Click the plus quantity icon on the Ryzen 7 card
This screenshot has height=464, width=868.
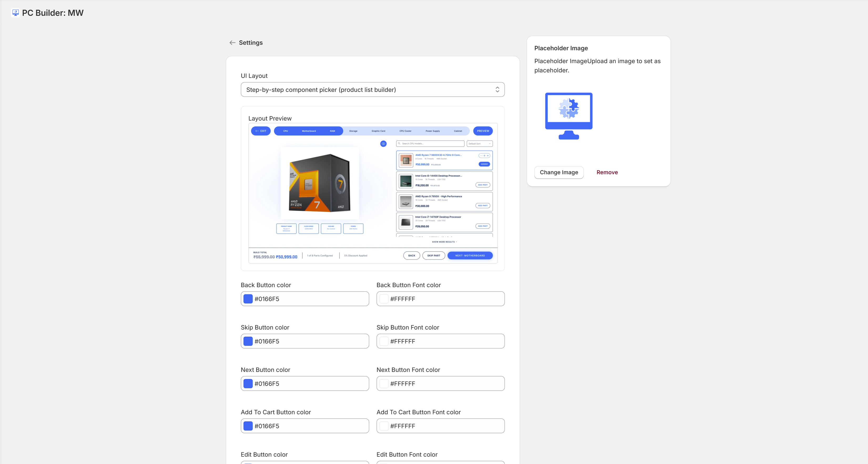[x=488, y=156]
